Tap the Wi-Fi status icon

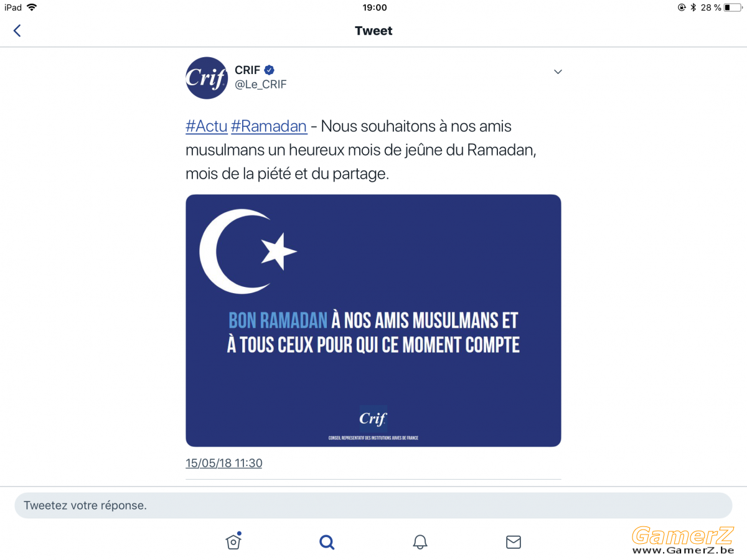pyautogui.click(x=32, y=7)
